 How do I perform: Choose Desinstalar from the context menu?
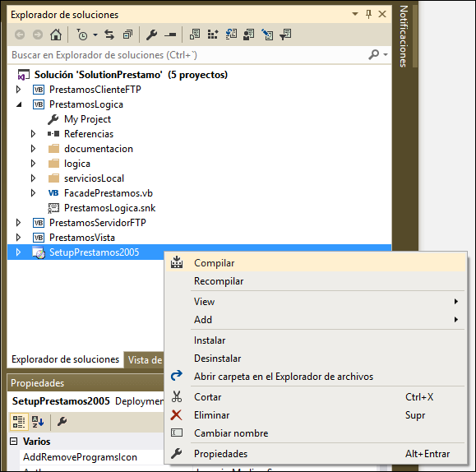point(315,359)
